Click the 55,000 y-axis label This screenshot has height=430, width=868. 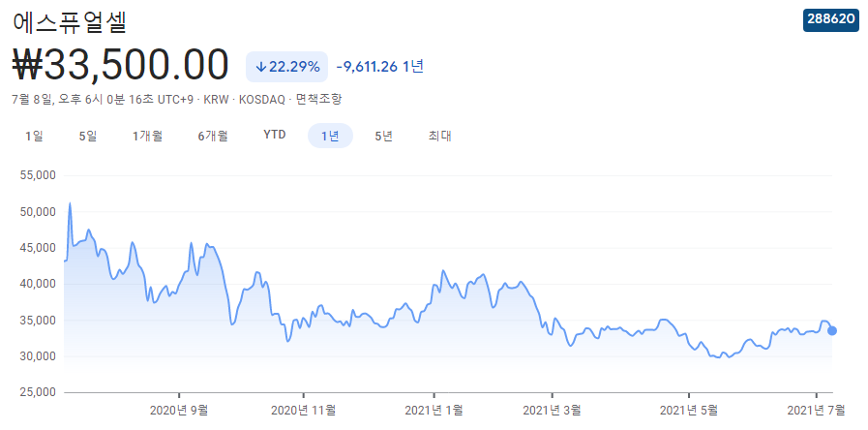pyautogui.click(x=38, y=175)
